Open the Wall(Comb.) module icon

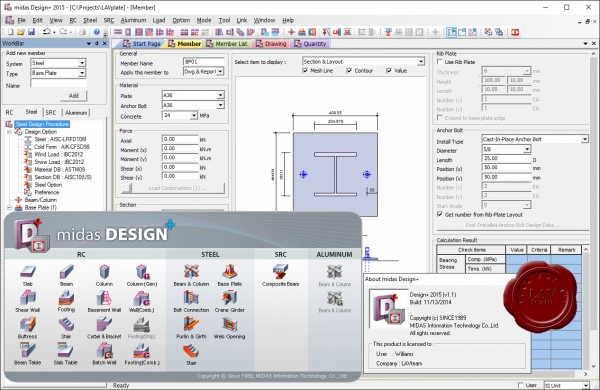[142, 298]
